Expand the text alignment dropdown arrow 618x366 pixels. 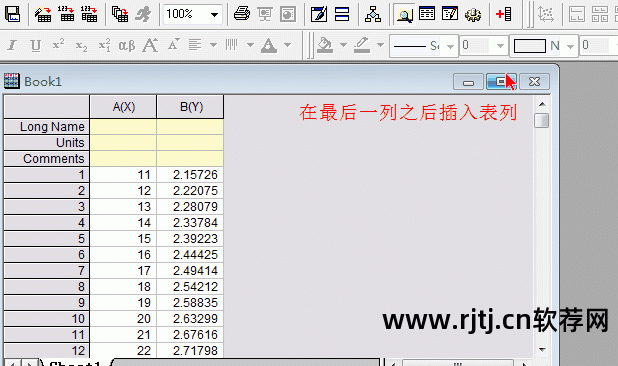pyautogui.click(x=213, y=45)
